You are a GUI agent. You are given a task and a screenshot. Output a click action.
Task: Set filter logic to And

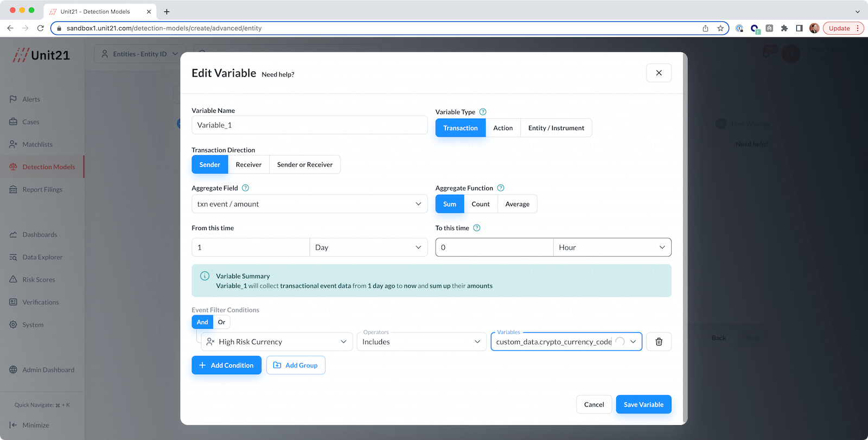click(x=202, y=322)
